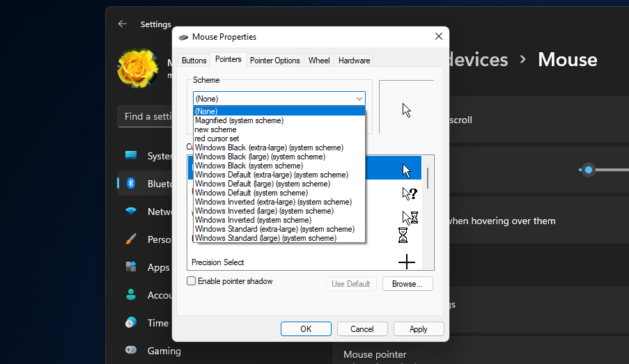Enable pointer shadow checkbox
Image resolution: width=629 pixels, height=364 pixels.
(x=192, y=281)
